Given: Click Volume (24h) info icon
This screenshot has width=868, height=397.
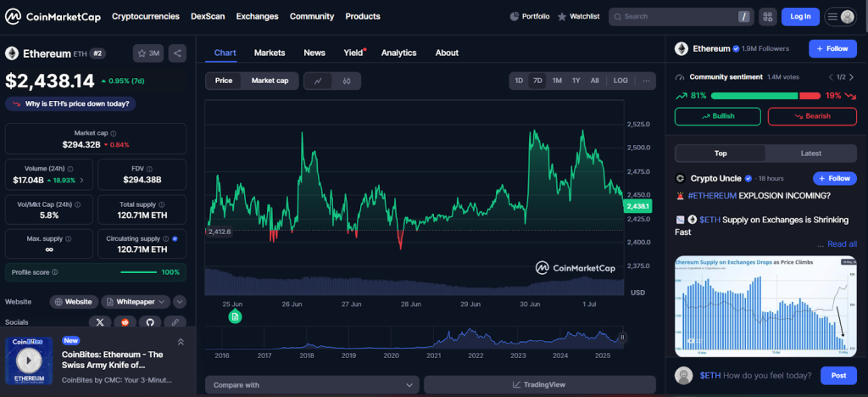Looking at the screenshot, I should 70,169.
